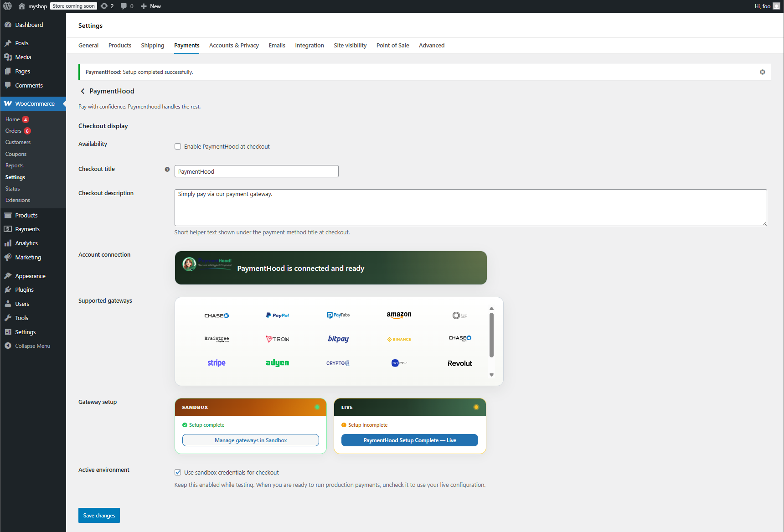Click the Store coming soon badge
This screenshot has height=532, width=784.
click(x=73, y=6)
